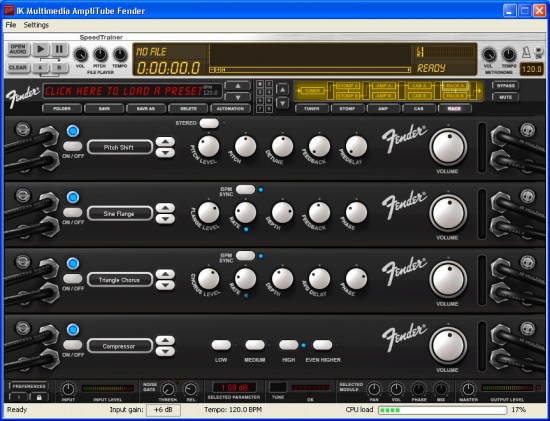Set loop point A
This screenshot has width=550, height=421.
[x=41, y=67]
